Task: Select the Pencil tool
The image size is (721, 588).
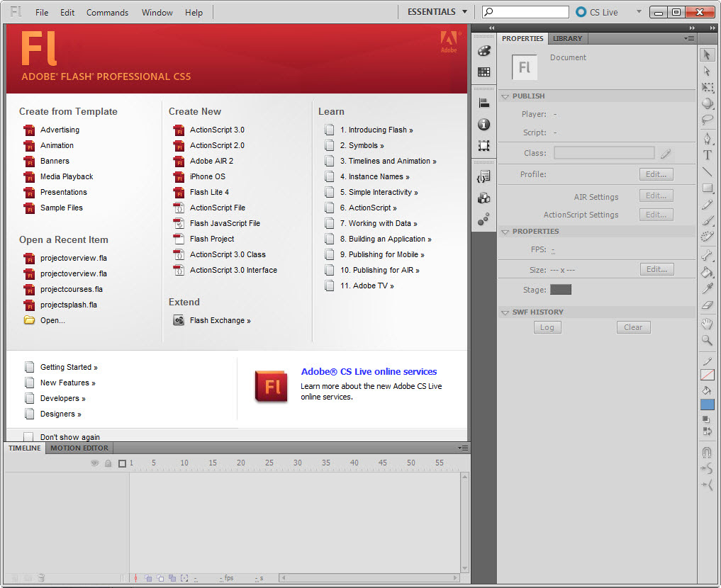Action: 708,205
